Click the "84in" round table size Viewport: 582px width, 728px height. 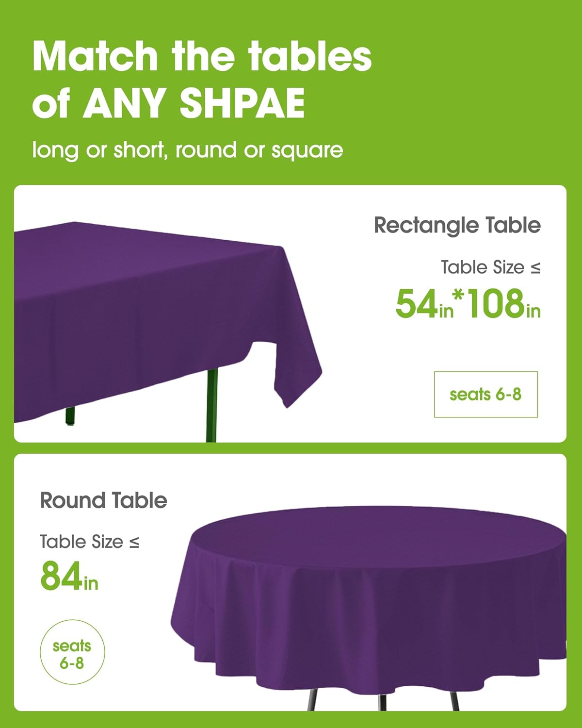(x=69, y=577)
